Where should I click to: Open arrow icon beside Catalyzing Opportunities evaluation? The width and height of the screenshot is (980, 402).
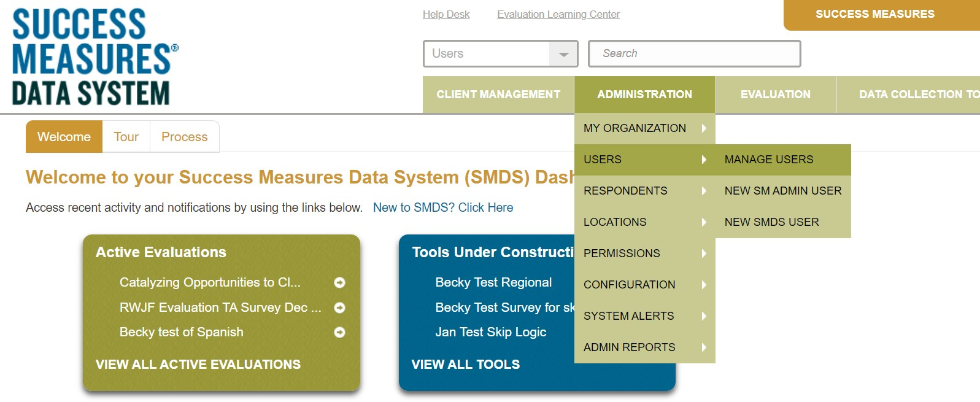coord(339,282)
